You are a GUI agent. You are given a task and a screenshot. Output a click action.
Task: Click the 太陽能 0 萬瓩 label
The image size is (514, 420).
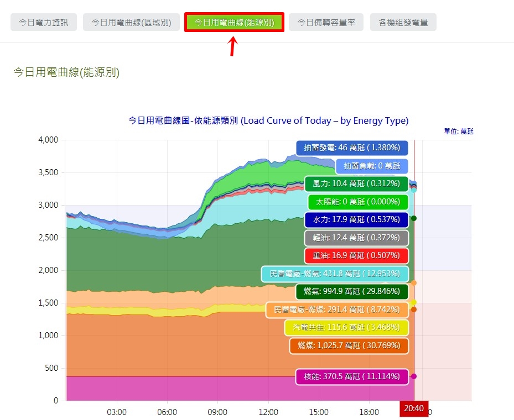(x=358, y=202)
